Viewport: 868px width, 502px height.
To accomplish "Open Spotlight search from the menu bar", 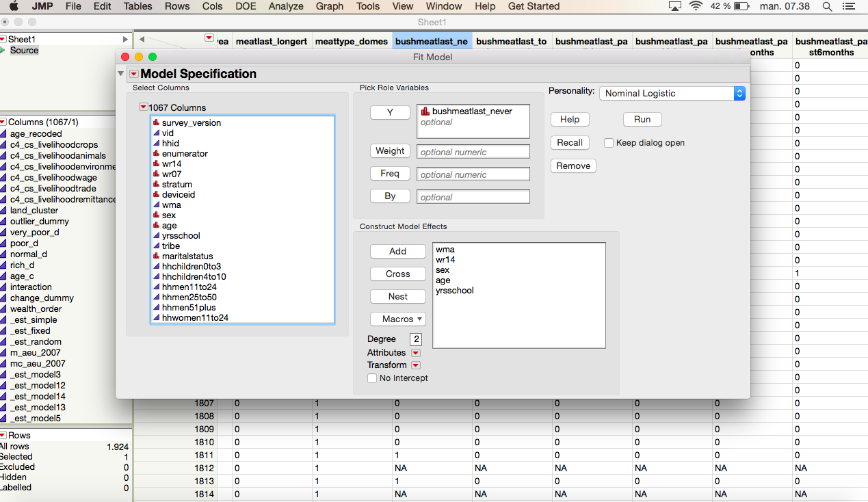I will tap(826, 6).
